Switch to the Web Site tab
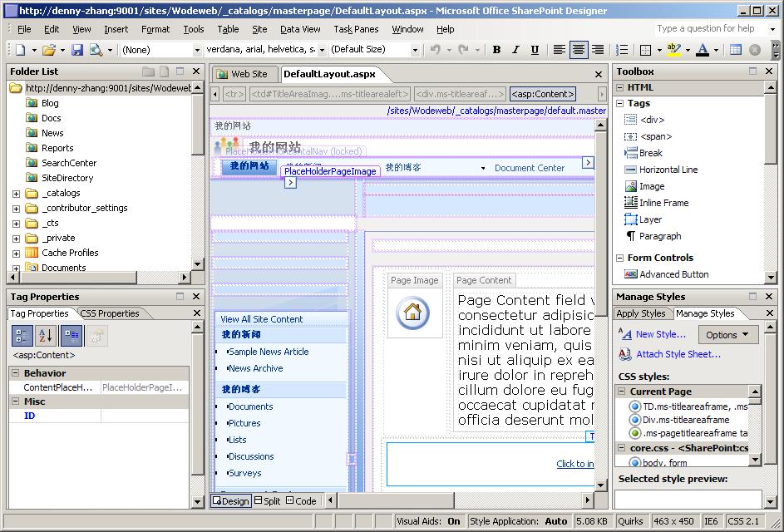784x532 pixels. 243,74
